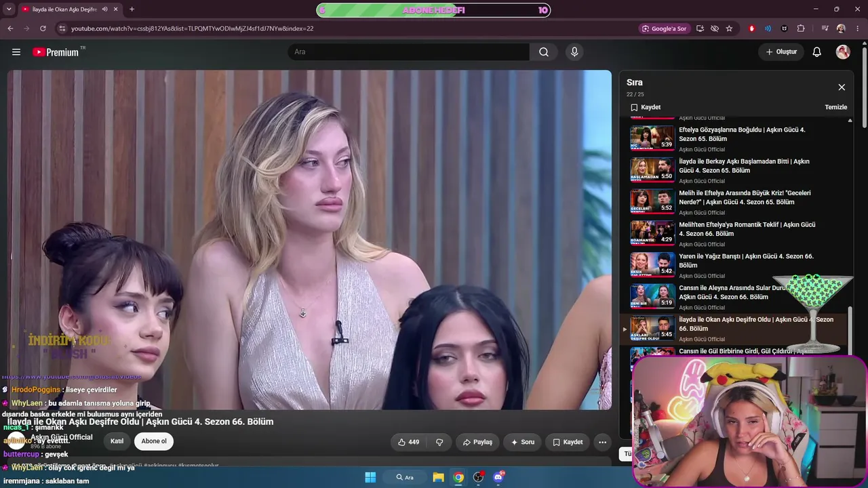Click the install app icon in address bar

(700, 28)
